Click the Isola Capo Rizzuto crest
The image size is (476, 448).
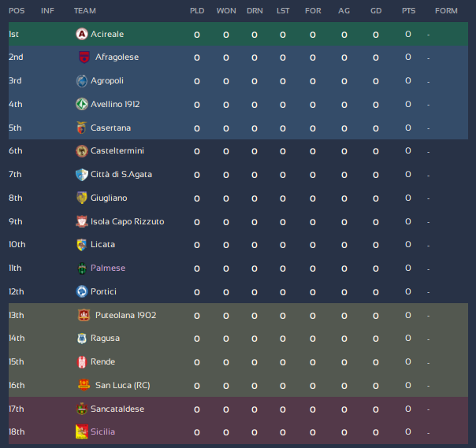click(82, 221)
